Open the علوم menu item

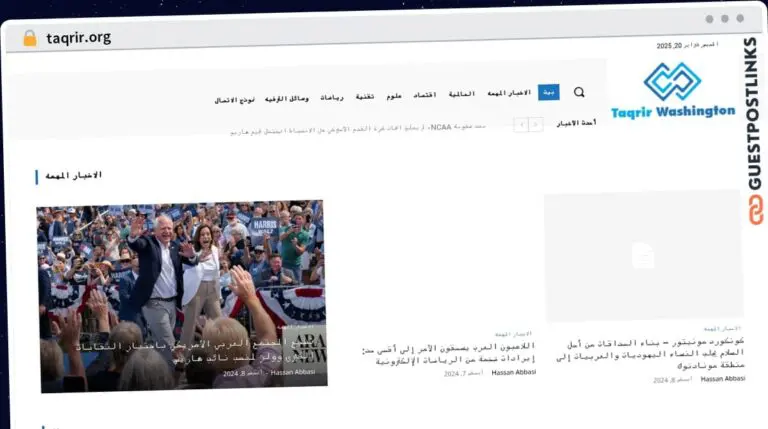point(394,96)
